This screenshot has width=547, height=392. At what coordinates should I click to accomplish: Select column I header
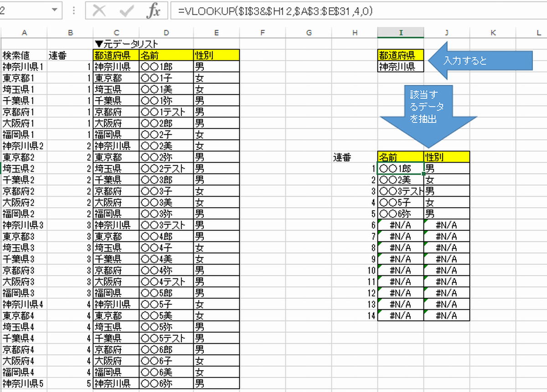point(401,32)
